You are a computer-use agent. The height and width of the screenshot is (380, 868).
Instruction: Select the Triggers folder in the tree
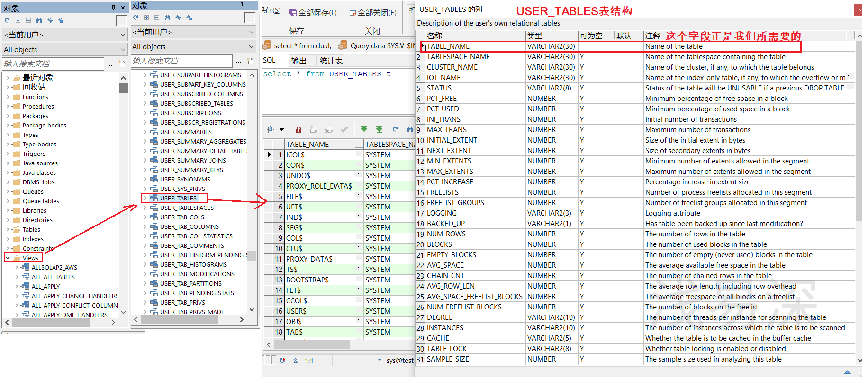coord(34,154)
